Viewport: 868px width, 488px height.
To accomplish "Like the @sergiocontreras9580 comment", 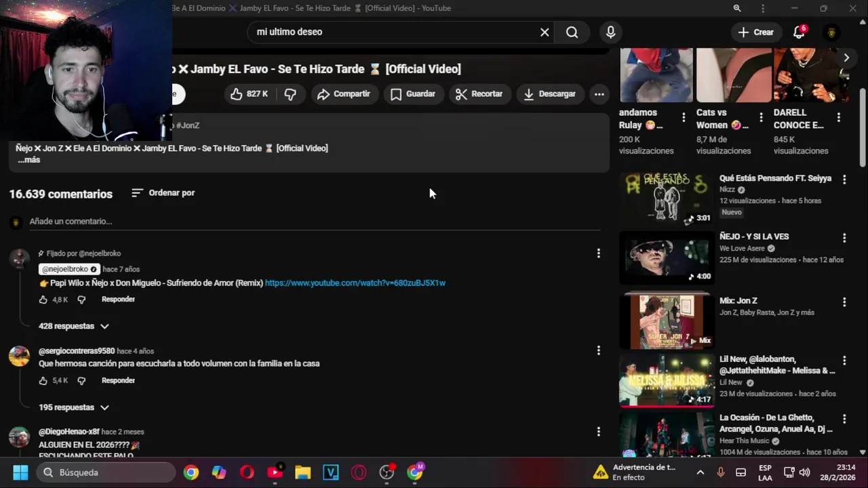I will click(43, 381).
